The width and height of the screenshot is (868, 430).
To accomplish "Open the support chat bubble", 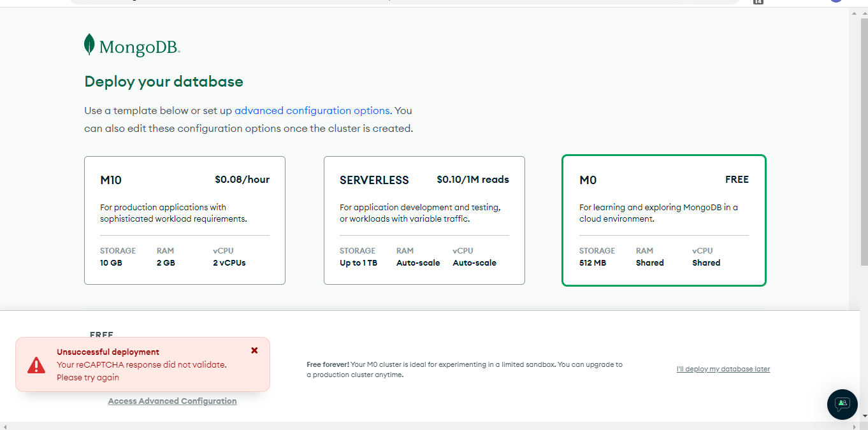I will (842, 404).
